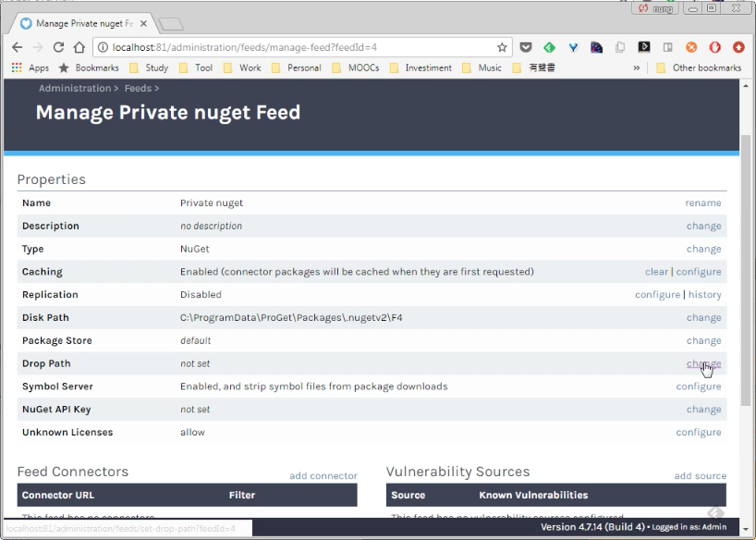
Task: Click the Known Vulnerabilities column header
Action: [x=533, y=495]
